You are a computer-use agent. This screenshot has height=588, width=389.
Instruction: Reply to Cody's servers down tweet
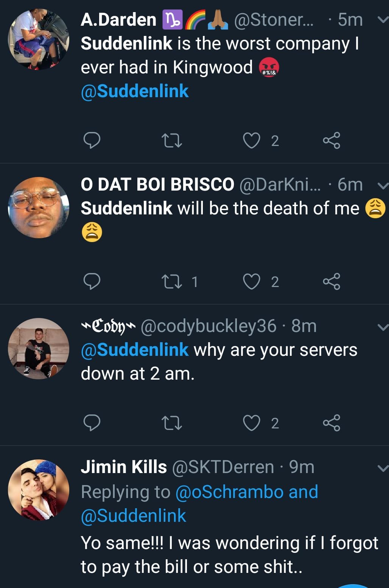92,422
